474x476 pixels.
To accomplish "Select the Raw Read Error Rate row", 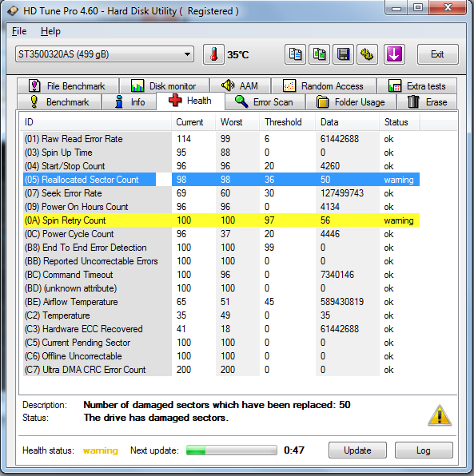I will [x=221, y=139].
